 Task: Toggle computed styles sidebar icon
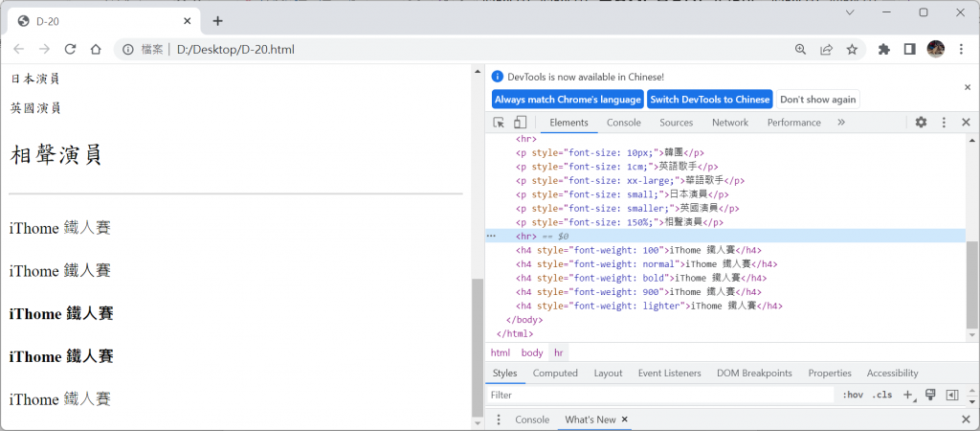[x=952, y=395]
